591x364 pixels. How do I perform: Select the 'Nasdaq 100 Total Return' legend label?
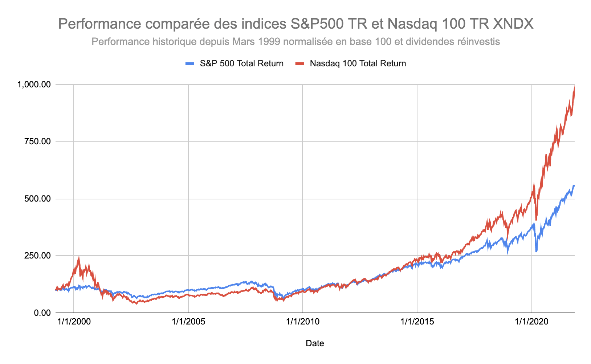tap(358, 64)
